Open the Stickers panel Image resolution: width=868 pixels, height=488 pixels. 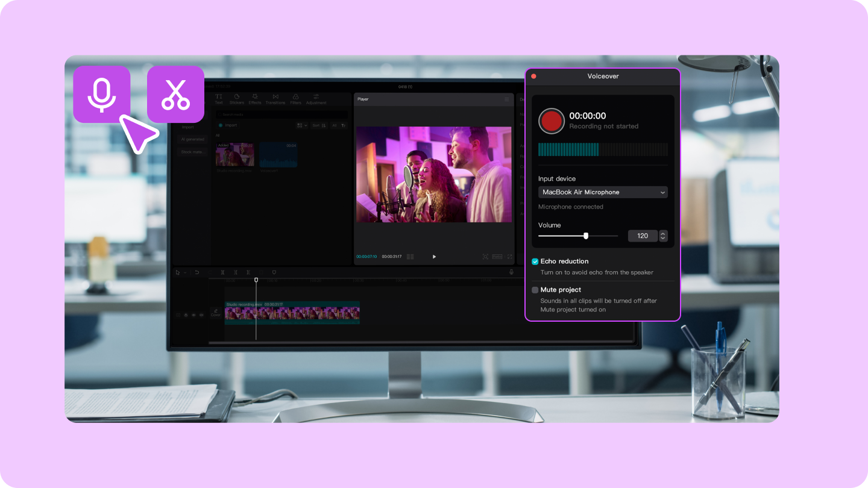tap(237, 99)
